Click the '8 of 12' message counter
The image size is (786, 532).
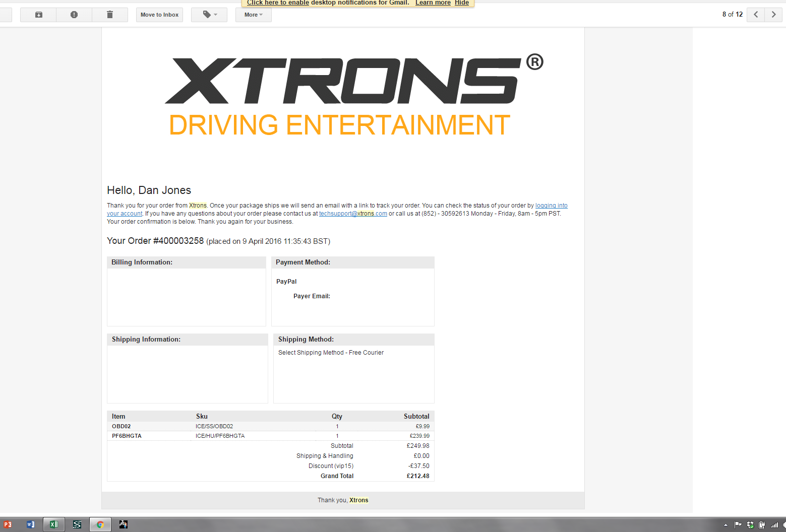[x=732, y=14]
